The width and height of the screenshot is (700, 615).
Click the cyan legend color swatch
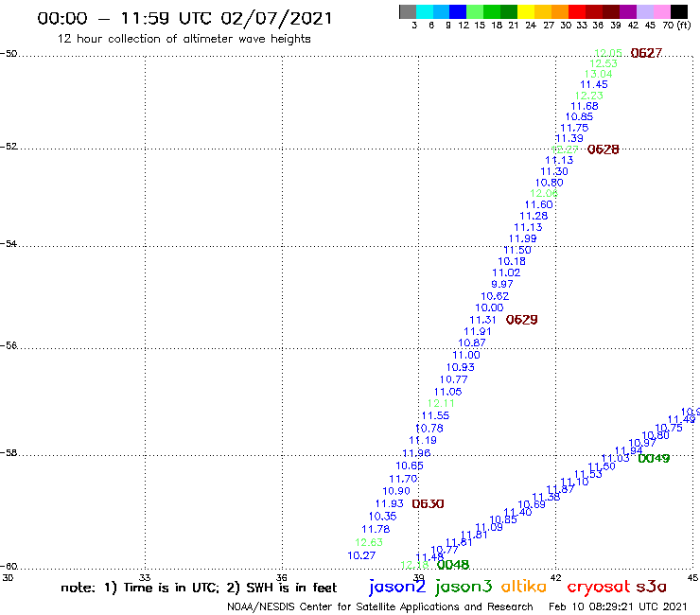(x=425, y=11)
